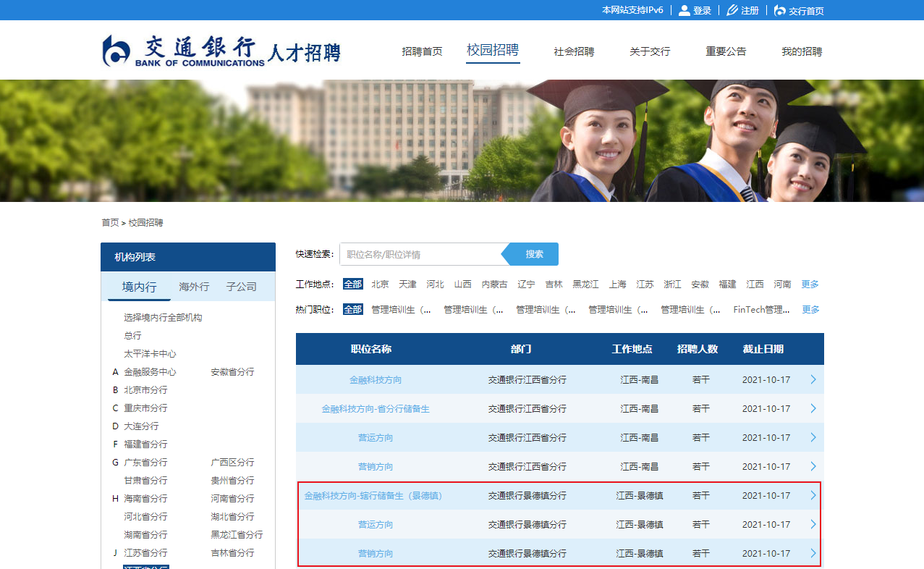Select 全部 in 工作地点 filter

352,284
